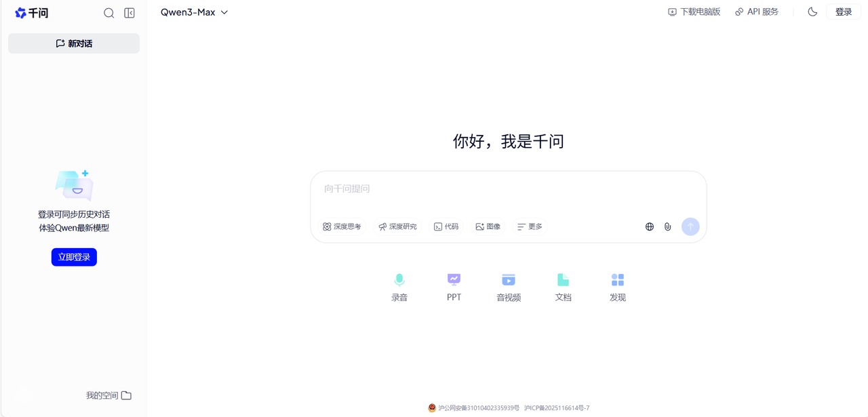Collapse the sidebar with panel icon
The height and width of the screenshot is (417, 868).
click(x=130, y=13)
